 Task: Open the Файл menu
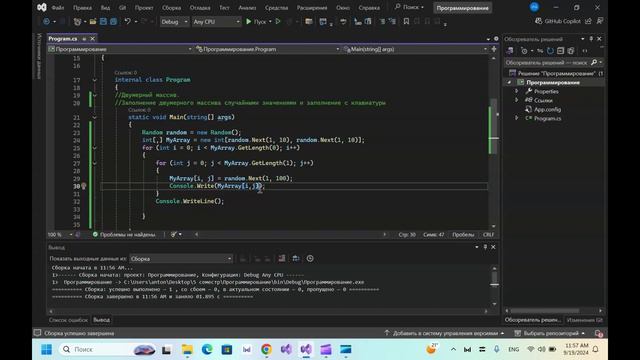(58, 8)
